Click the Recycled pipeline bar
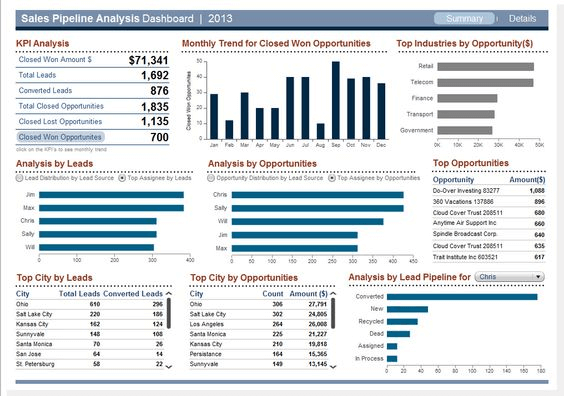Image resolution: width=564 pixels, height=396 pixels. [402, 322]
